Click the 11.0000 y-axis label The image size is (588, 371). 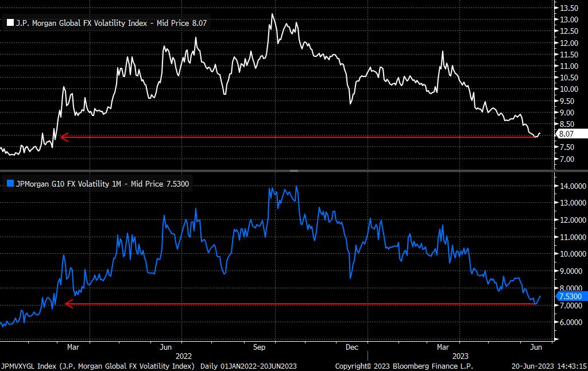click(572, 237)
